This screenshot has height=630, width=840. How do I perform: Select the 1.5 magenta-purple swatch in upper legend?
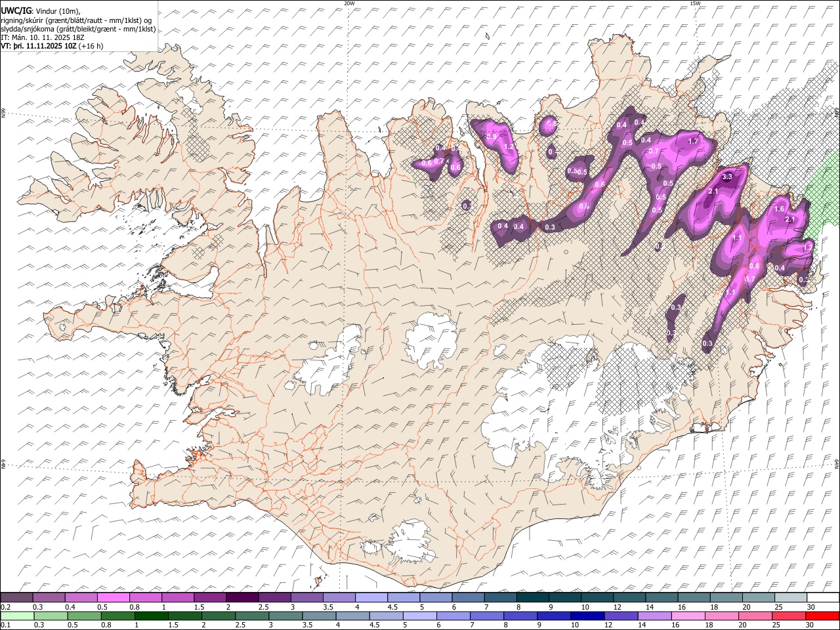point(209,598)
